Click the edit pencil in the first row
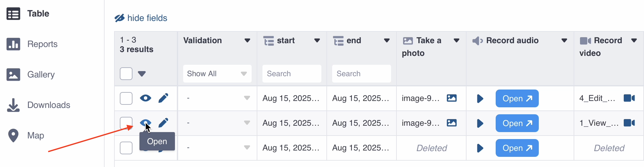The height and width of the screenshot is (167, 644). (x=163, y=98)
